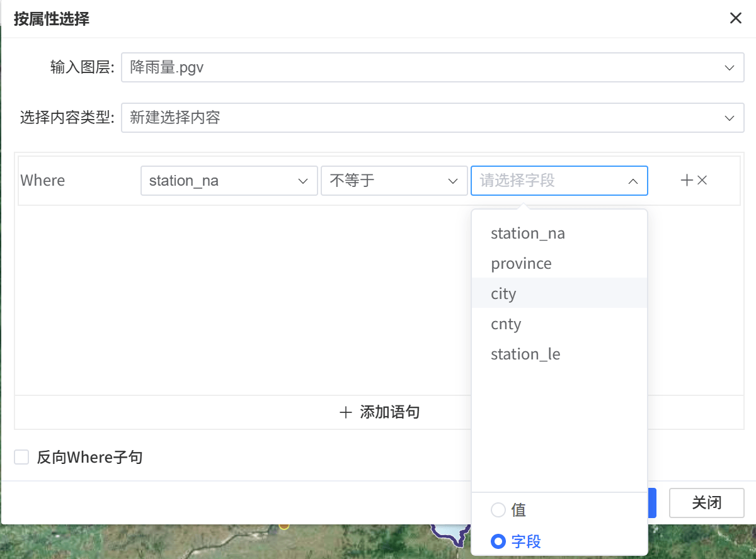Select the 值 radio button

[498, 511]
